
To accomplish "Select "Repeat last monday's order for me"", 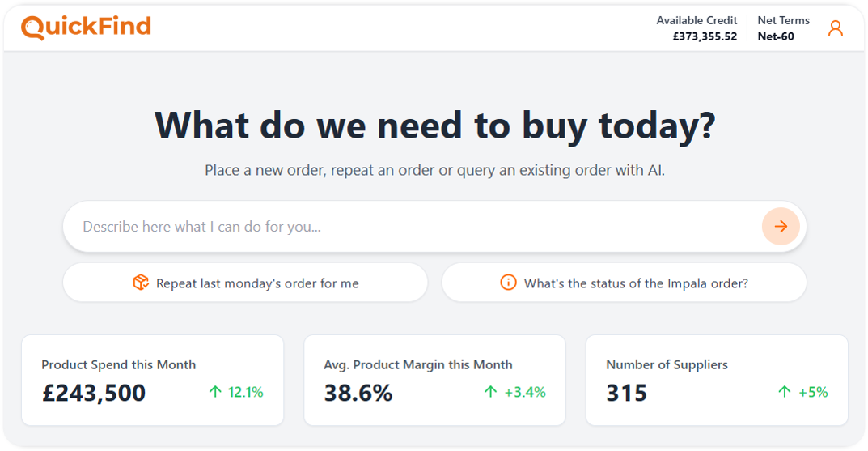I will click(257, 283).
